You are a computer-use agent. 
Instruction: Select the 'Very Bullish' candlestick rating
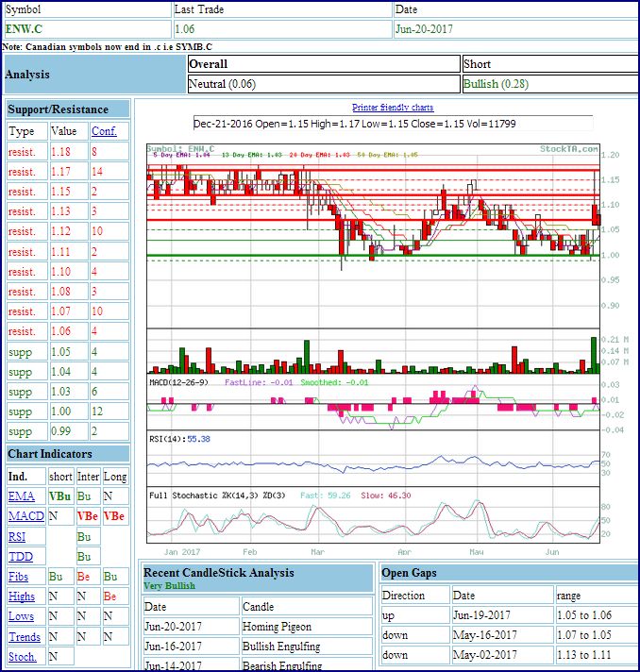tap(169, 586)
